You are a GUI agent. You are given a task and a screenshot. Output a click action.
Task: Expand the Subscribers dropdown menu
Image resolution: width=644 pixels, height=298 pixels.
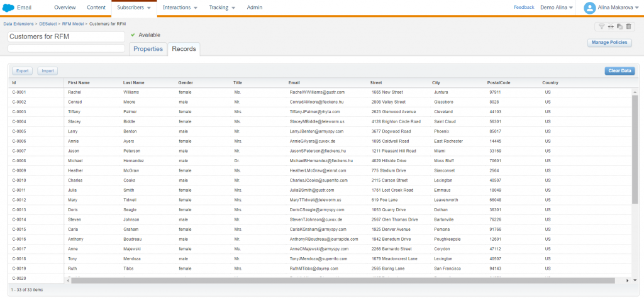134,8
